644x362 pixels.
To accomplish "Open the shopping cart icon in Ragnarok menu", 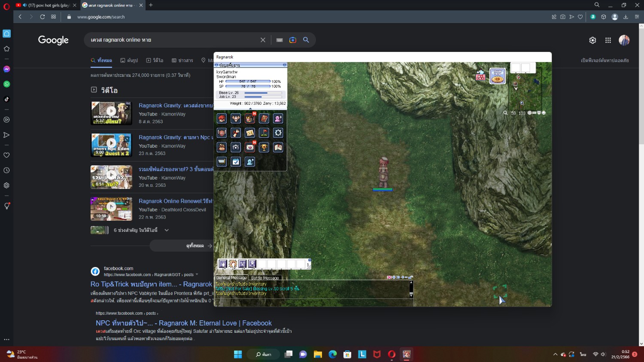I will pos(222,161).
